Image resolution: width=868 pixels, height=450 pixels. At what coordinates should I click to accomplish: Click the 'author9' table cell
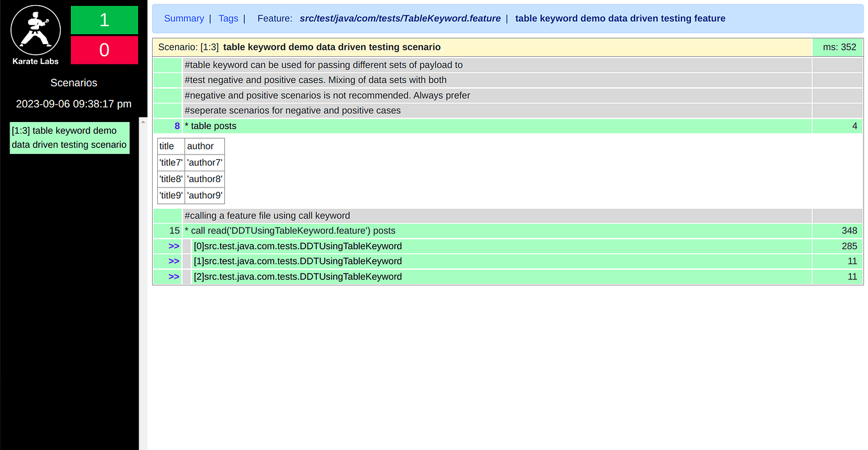coord(205,196)
